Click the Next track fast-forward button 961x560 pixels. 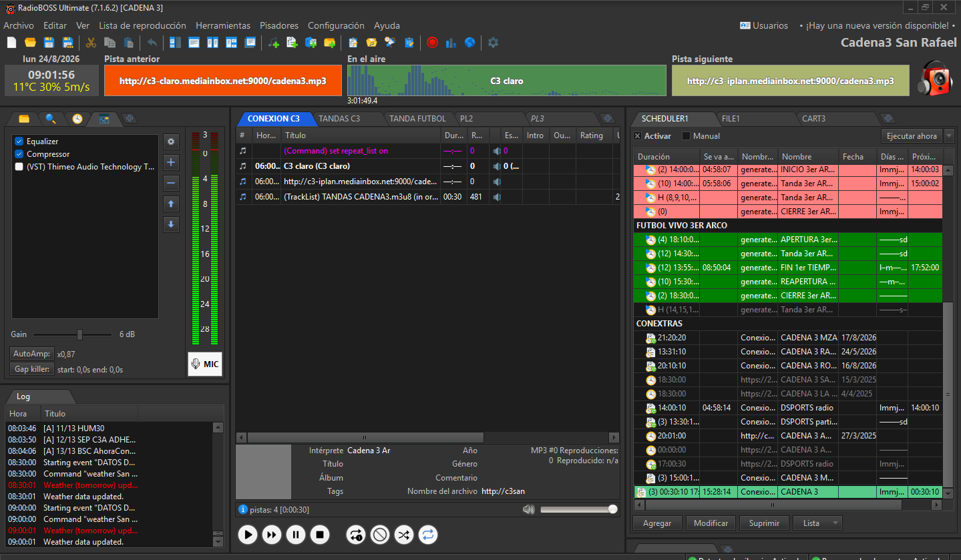[x=272, y=534]
